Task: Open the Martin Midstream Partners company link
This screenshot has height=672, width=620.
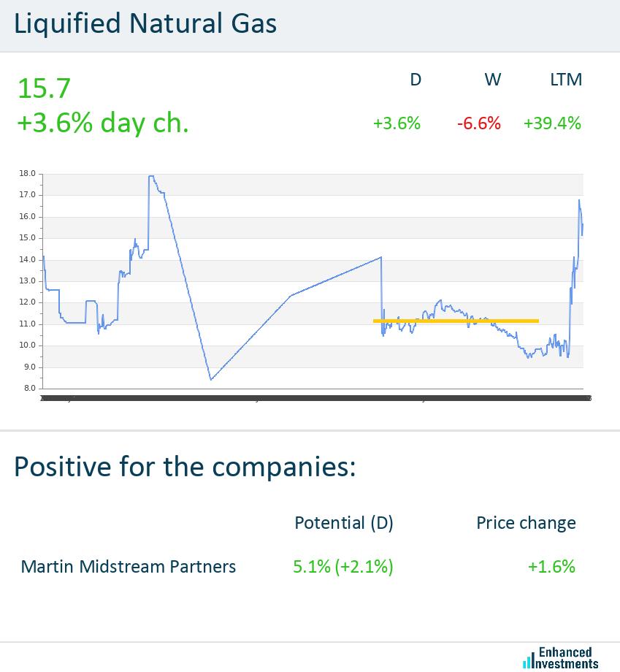Action: [x=129, y=567]
